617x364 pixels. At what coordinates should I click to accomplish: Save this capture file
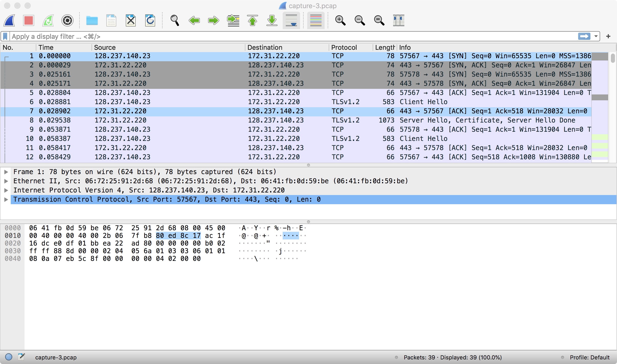(111, 20)
